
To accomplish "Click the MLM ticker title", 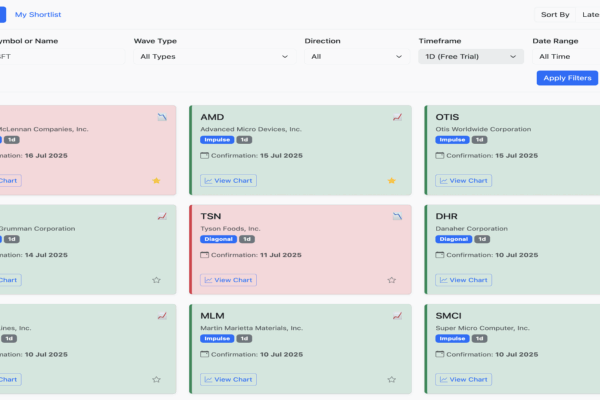I will (x=212, y=316).
